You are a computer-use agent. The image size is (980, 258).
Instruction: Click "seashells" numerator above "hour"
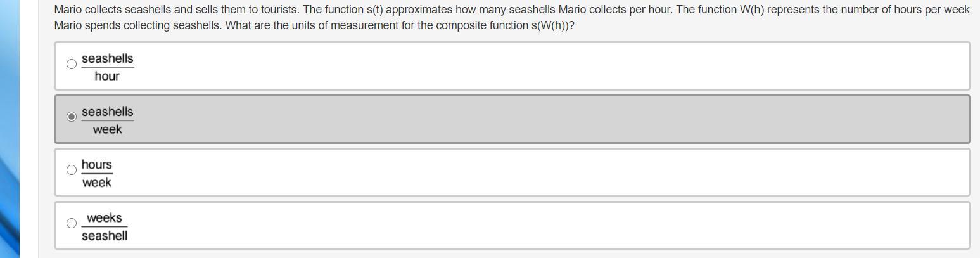(x=107, y=58)
